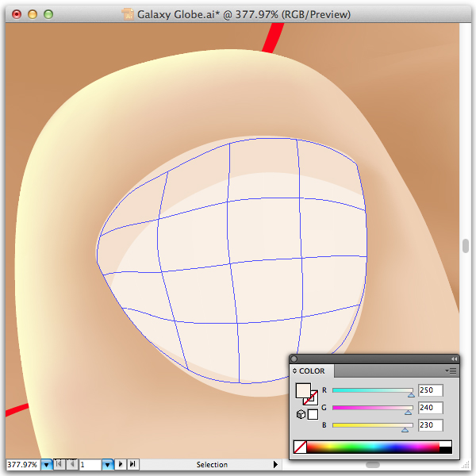Click the Fill color box in Color panel

[x=303, y=390]
